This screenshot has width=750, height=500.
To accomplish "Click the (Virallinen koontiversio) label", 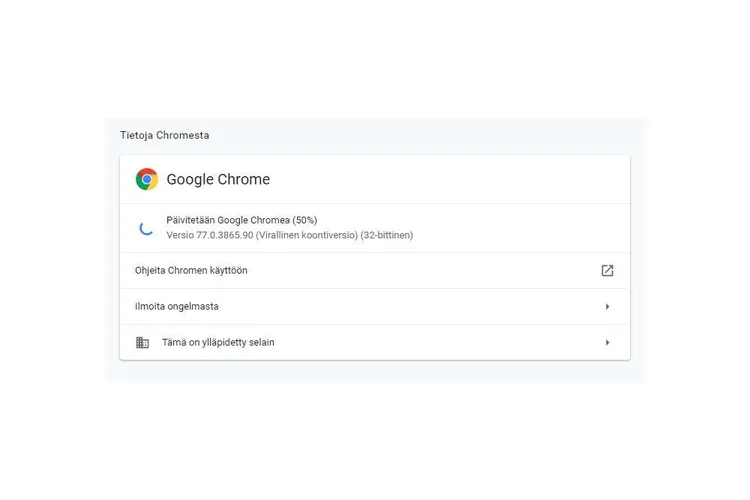I will point(307,235).
